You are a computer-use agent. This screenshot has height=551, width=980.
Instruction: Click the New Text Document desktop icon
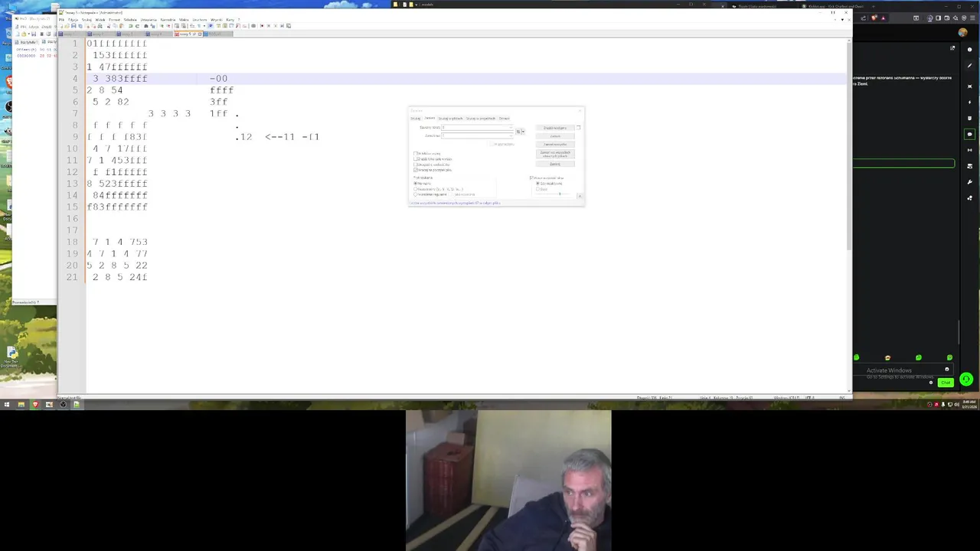tap(11, 355)
